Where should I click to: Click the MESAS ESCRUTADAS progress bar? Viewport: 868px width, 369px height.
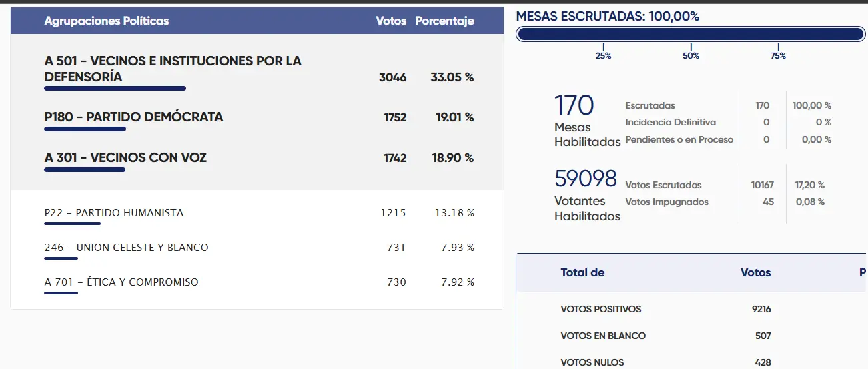[x=691, y=35]
